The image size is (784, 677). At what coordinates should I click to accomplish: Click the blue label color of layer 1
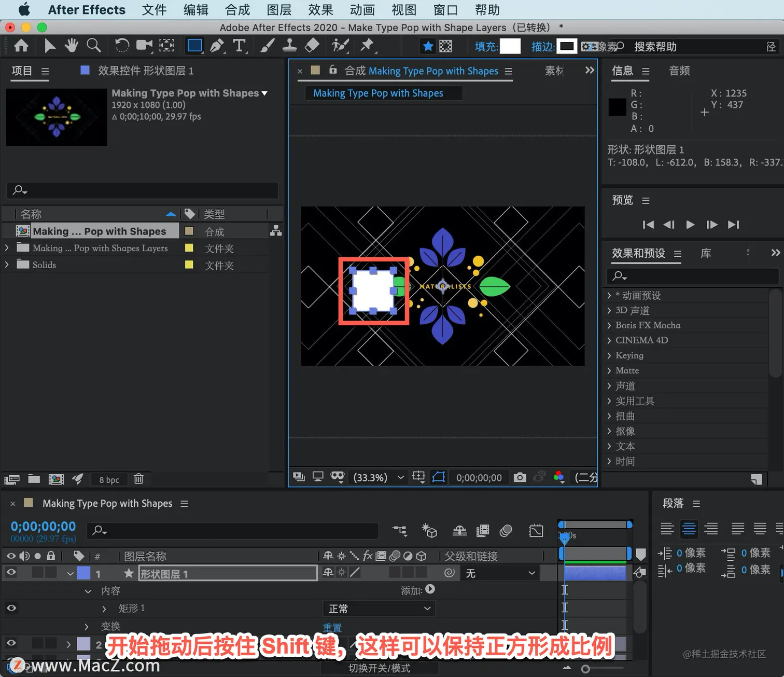83,573
